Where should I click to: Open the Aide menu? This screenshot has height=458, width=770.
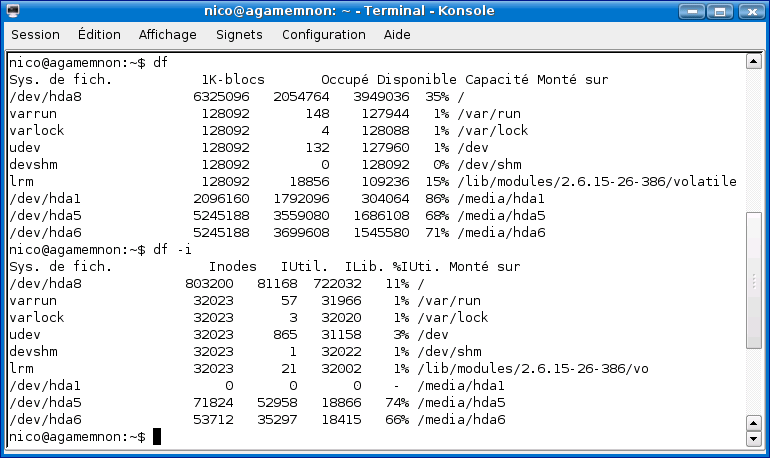[x=397, y=34]
